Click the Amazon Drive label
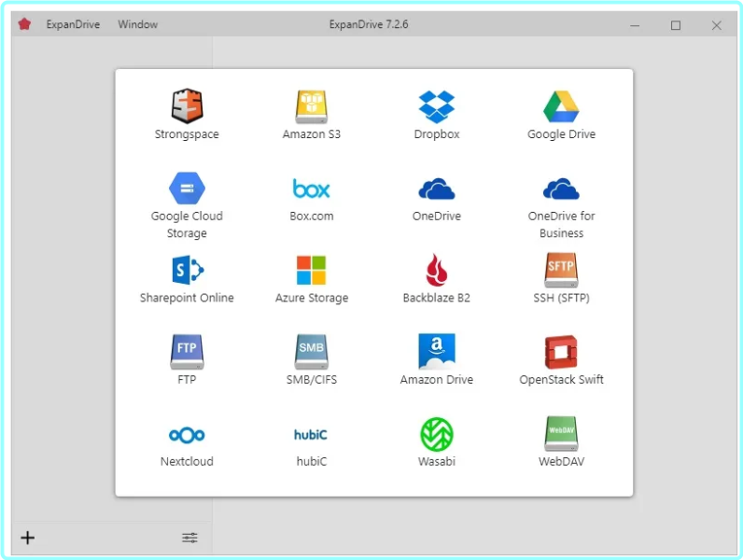The height and width of the screenshot is (560, 743). (437, 380)
